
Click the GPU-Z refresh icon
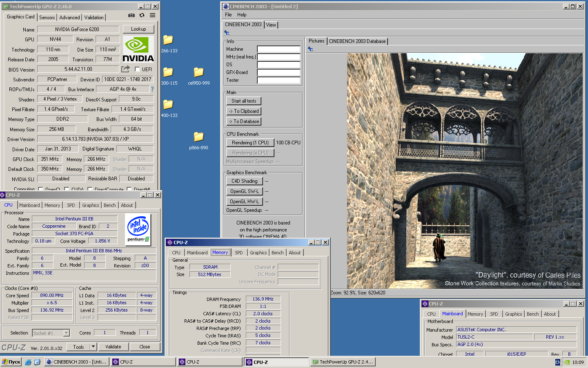(142, 15)
